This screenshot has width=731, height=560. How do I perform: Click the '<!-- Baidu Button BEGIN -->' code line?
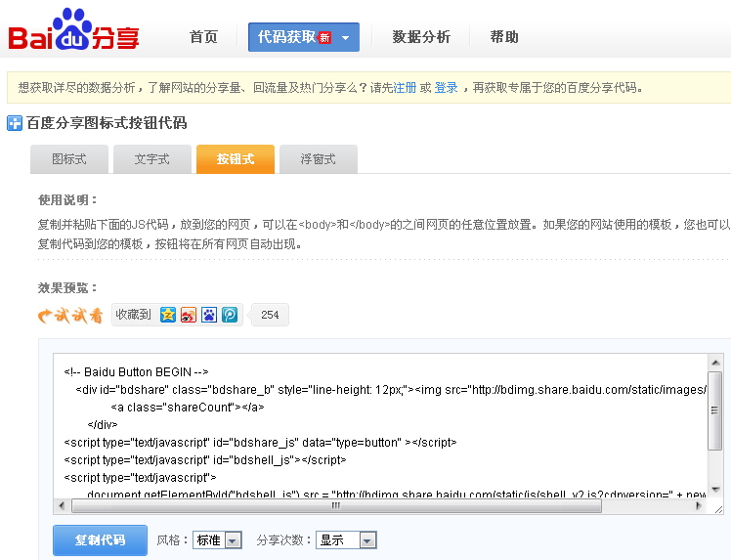click(x=136, y=372)
